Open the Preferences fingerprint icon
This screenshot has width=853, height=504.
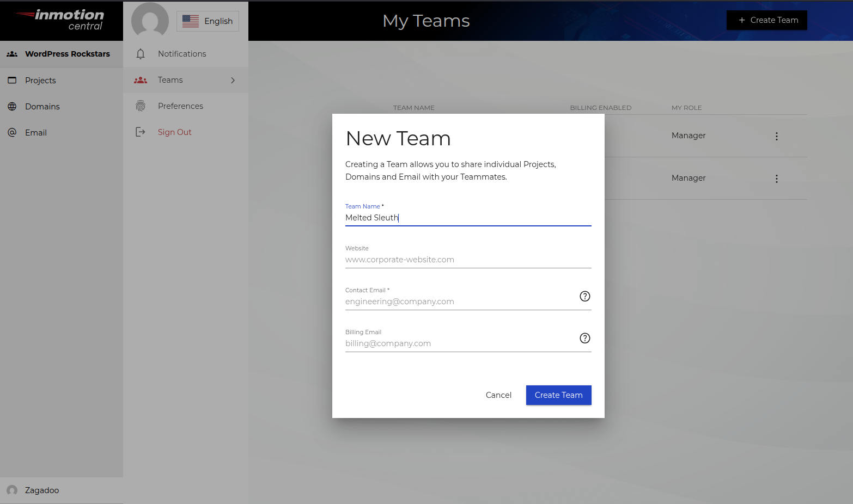(140, 106)
